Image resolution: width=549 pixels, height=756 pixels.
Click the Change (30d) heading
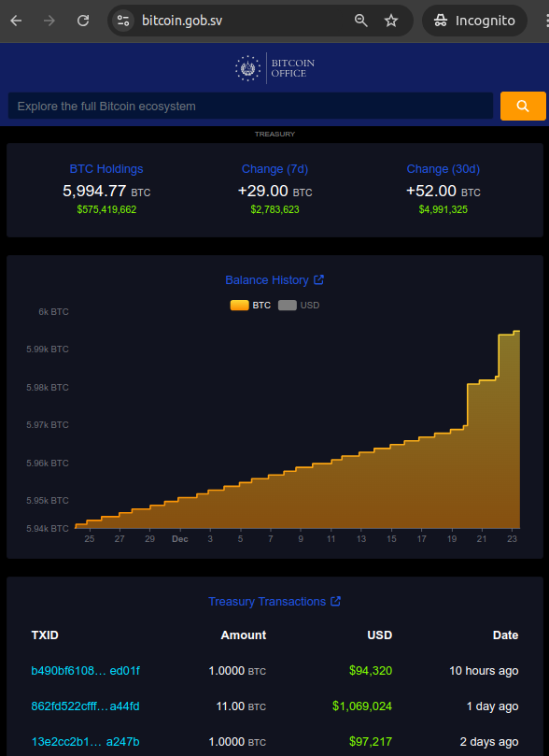(443, 169)
